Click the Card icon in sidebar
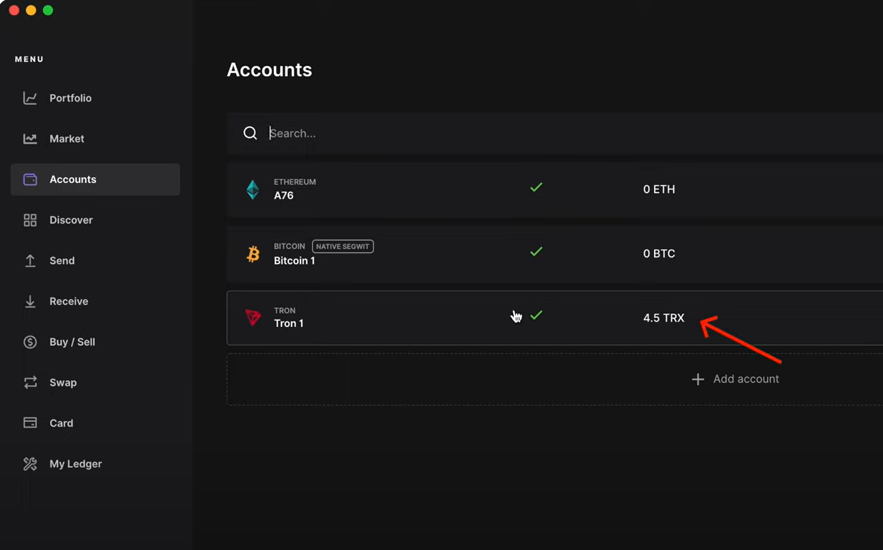Image resolution: width=883 pixels, height=550 pixels. [x=30, y=423]
